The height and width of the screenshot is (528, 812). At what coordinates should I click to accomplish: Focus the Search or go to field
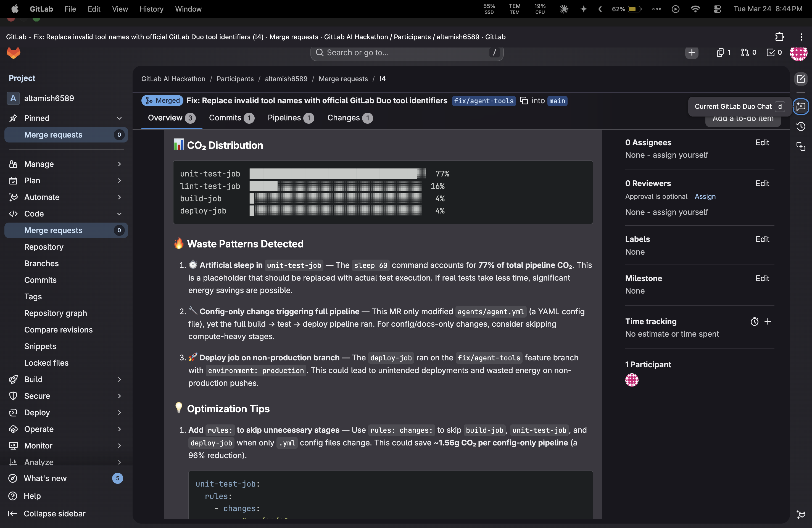click(x=403, y=52)
